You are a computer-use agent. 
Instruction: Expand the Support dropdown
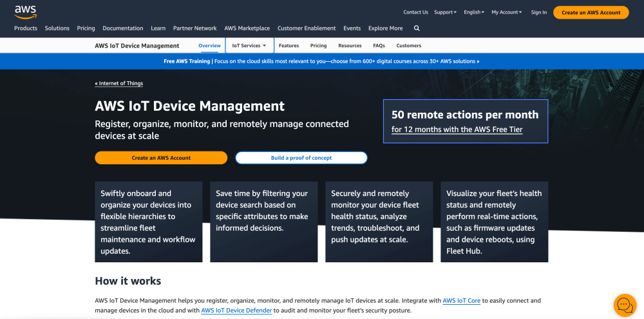[x=445, y=12]
